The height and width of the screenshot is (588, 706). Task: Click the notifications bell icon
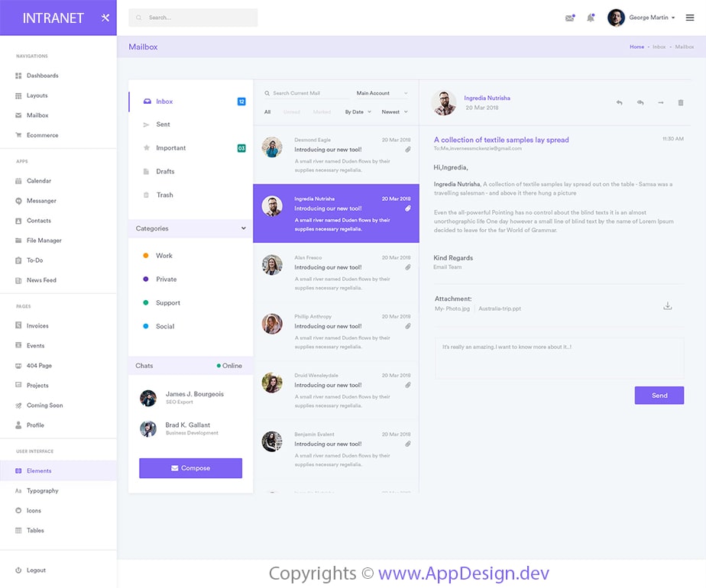click(x=591, y=17)
